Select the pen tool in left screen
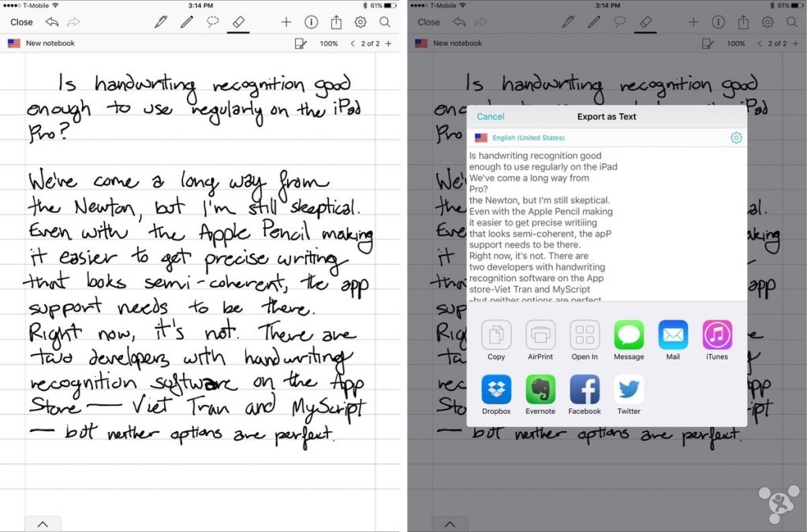Screen dimensions: 807x532 coord(161,22)
